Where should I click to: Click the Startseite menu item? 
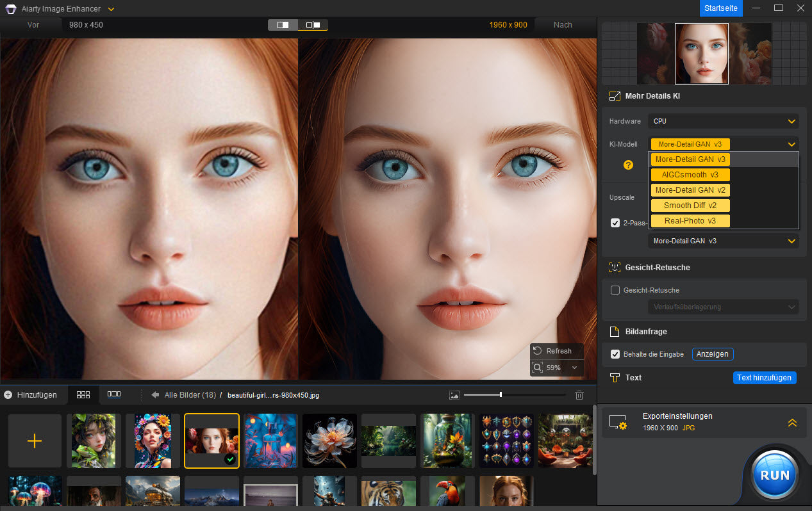(x=720, y=8)
